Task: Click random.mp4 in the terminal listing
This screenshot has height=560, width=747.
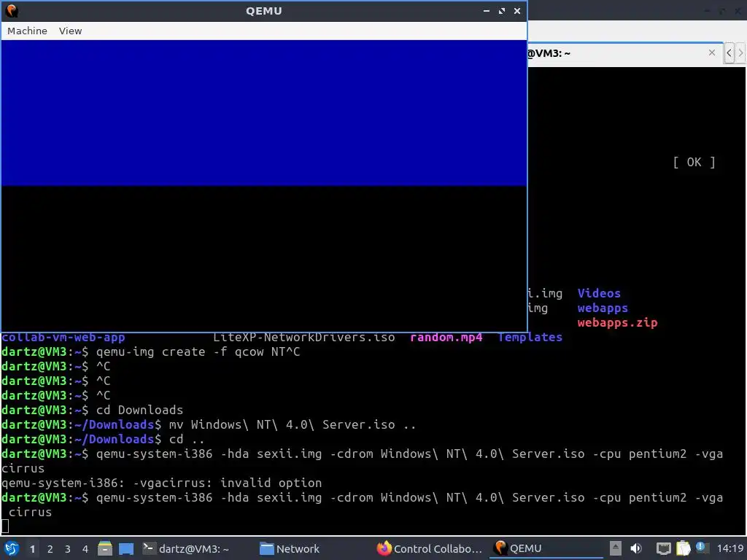Action: [x=446, y=338]
